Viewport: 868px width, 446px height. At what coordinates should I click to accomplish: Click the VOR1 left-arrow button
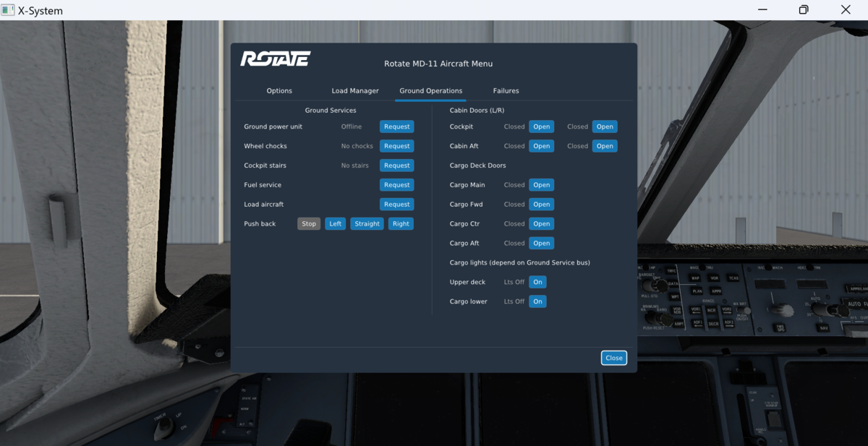pos(696,310)
